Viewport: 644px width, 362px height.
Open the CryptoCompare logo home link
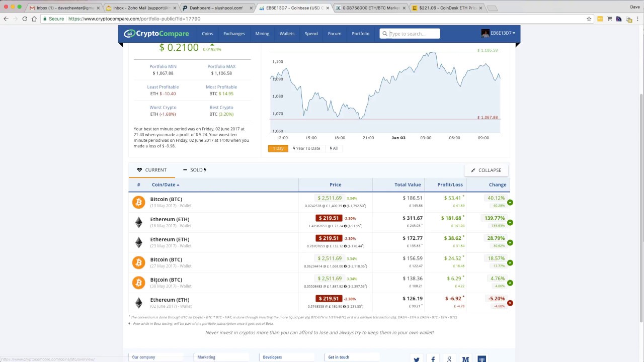coord(156,34)
